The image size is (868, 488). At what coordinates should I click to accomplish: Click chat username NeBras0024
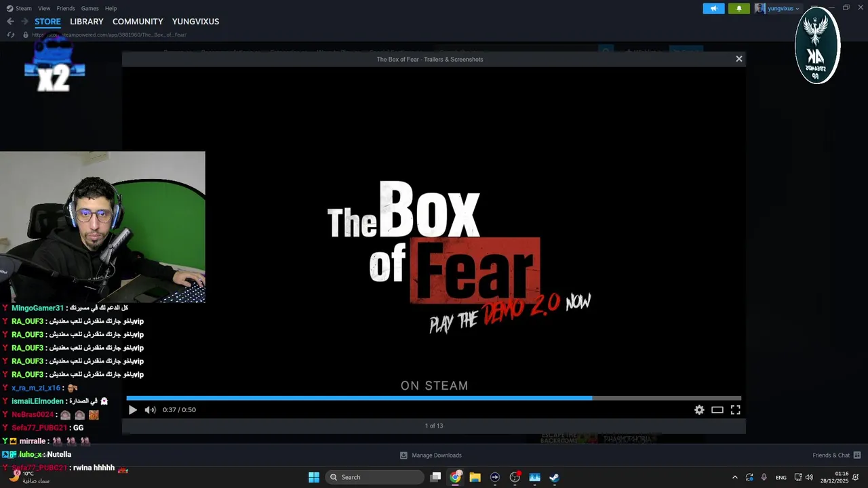pyautogui.click(x=33, y=414)
